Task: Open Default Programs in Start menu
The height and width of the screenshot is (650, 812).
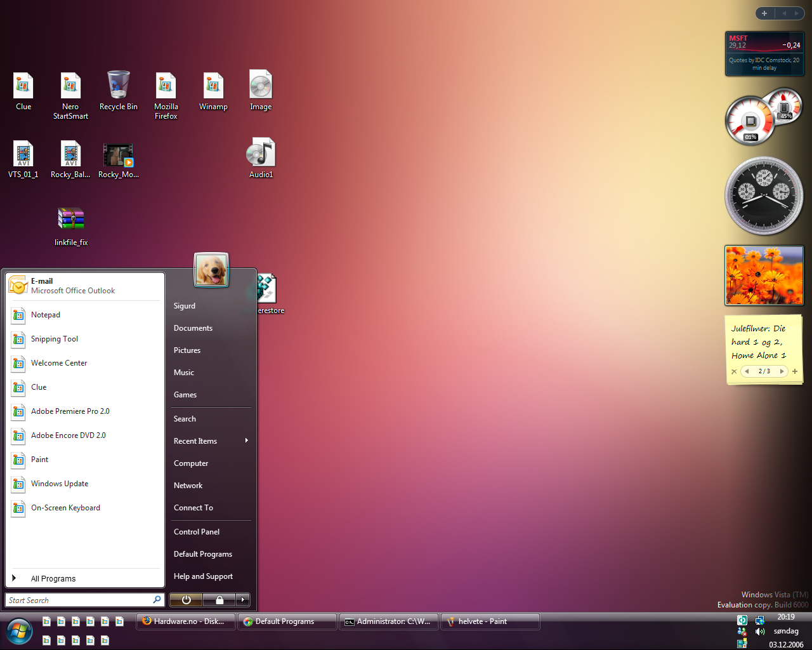Action: coord(211,554)
